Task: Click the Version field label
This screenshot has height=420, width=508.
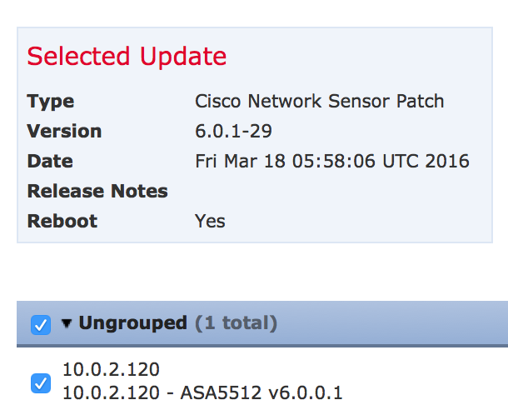Action: tap(64, 132)
